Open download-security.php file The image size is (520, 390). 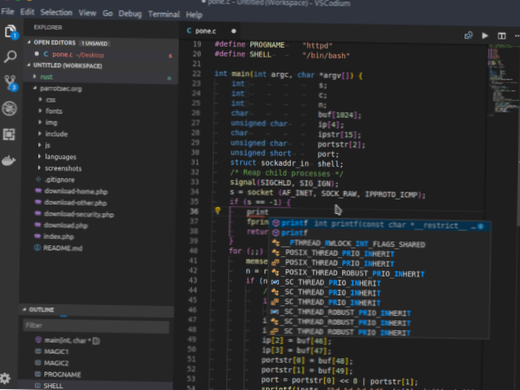pyautogui.click(x=79, y=214)
